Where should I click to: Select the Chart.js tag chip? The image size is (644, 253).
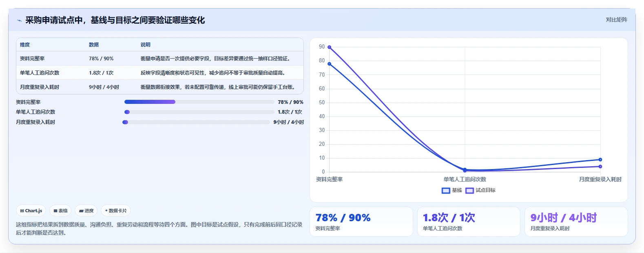pyautogui.click(x=31, y=211)
